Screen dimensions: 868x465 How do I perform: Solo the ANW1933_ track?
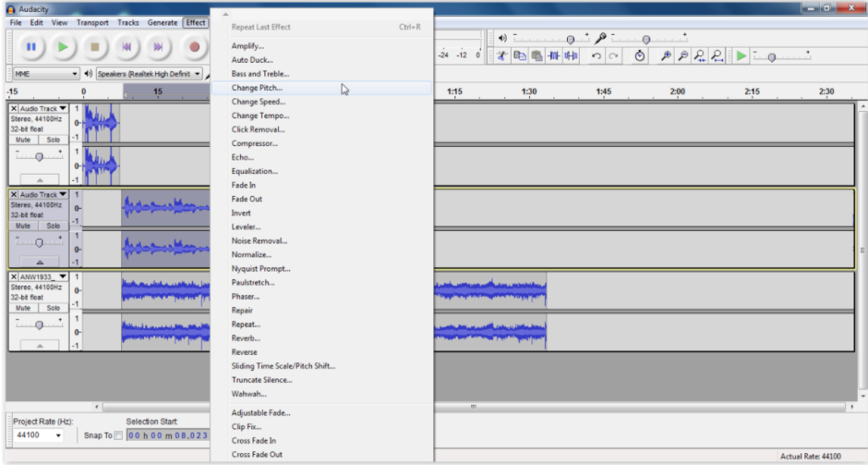tap(53, 308)
